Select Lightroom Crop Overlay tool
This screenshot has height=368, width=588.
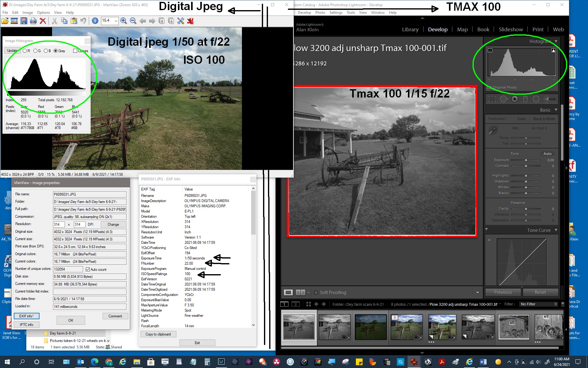[x=492, y=99]
